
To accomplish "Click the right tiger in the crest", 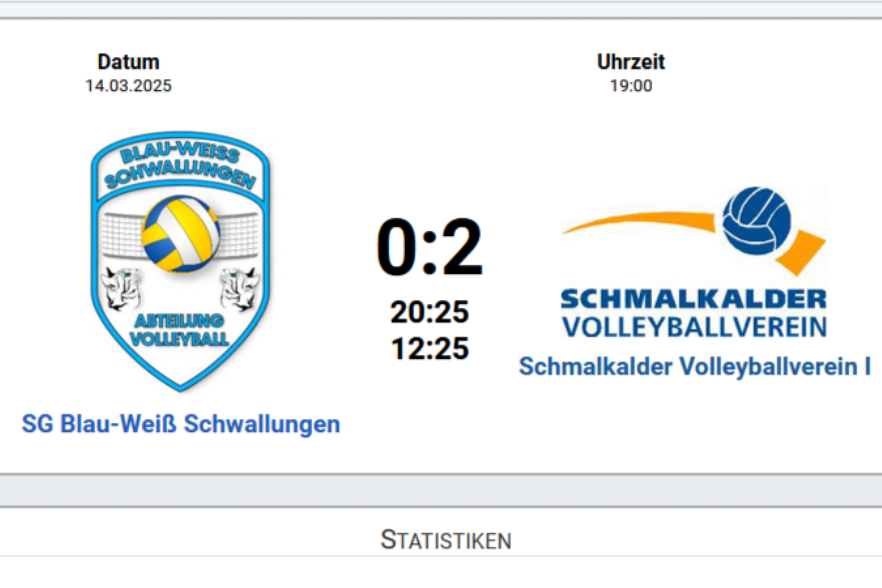I will (239, 287).
